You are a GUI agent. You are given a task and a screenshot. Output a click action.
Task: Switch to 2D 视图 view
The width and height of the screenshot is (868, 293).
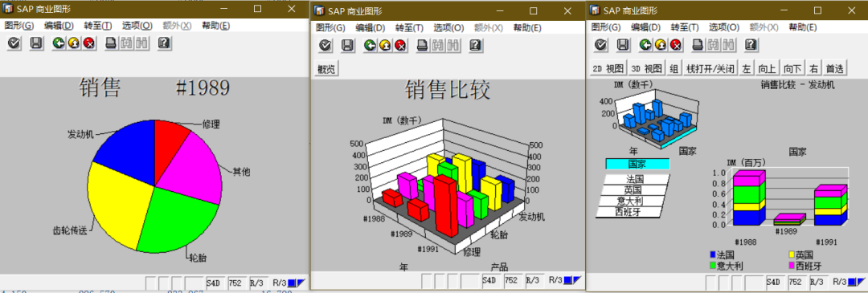(608, 68)
